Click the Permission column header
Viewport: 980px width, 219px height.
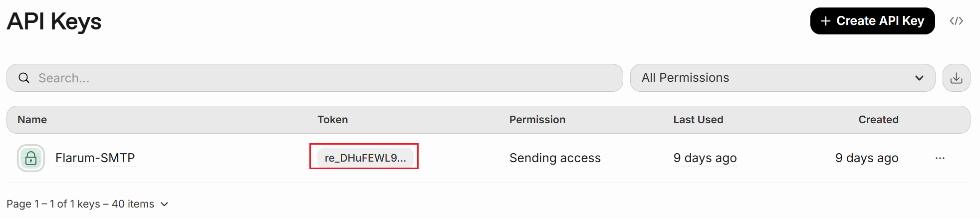pyautogui.click(x=537, y=120)
